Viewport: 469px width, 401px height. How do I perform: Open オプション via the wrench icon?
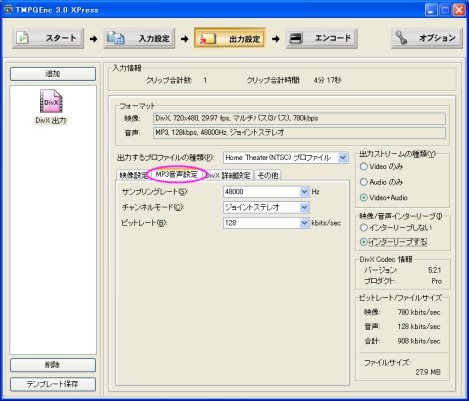(401, 38)
